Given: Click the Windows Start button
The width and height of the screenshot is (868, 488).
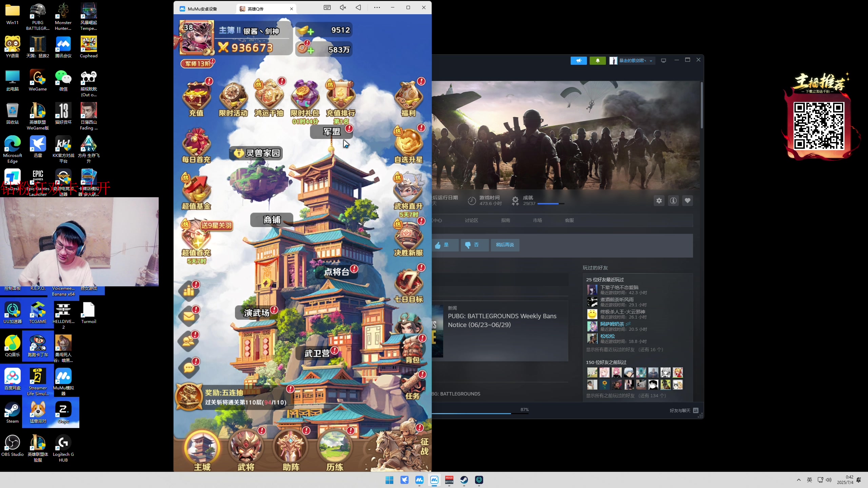Looking at the screenshot, I should coord(390,480).
